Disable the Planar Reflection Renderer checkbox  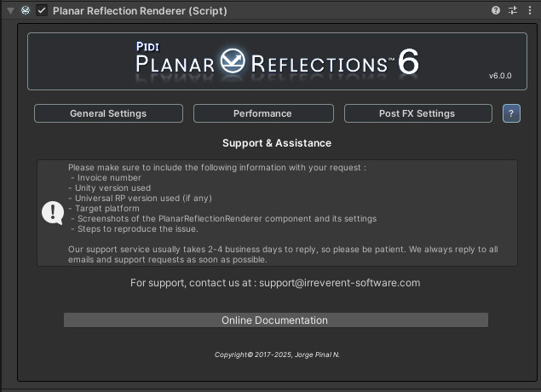click(x=42, y=11)
